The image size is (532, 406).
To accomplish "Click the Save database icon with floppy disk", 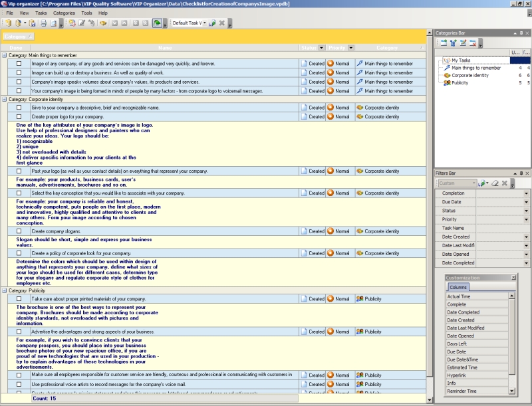I will tap(32, 23).
